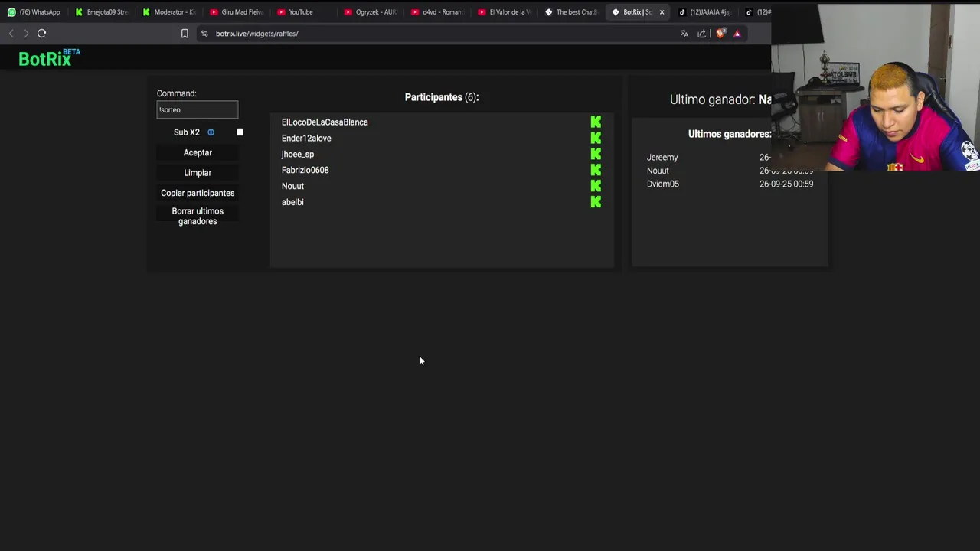Click Brave Rewards triangle icon
Screen dimensions: 980x551
click(737, 34)
